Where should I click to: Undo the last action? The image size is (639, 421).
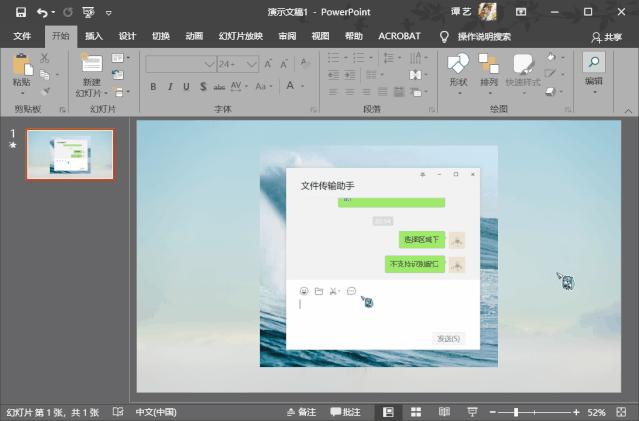tap(42, 13)
